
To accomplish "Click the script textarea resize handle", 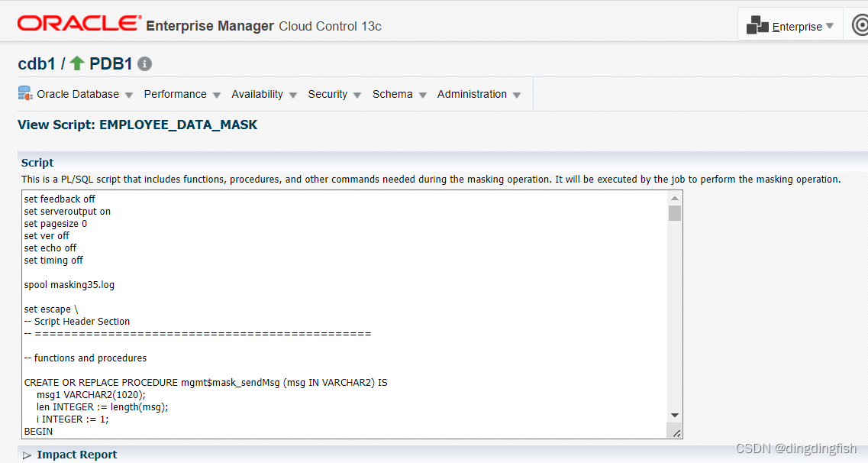I will click(676, 432).
